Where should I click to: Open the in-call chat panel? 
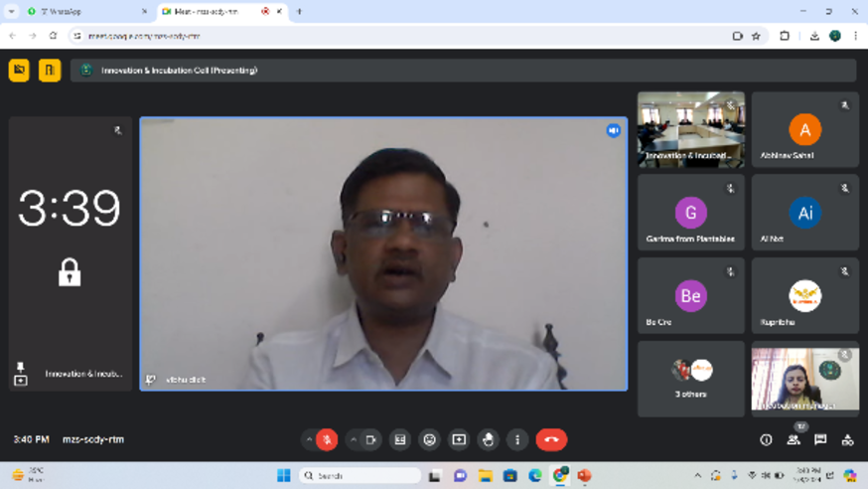click(x=820, y=439)
